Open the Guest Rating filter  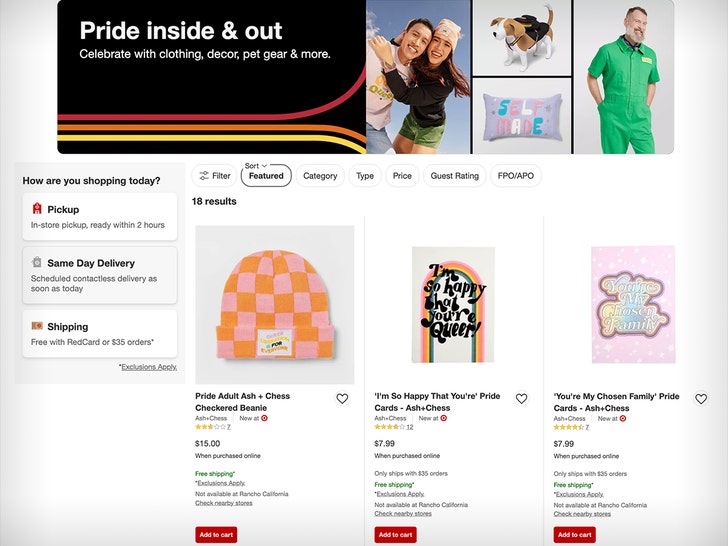click(x=454, y=176)
